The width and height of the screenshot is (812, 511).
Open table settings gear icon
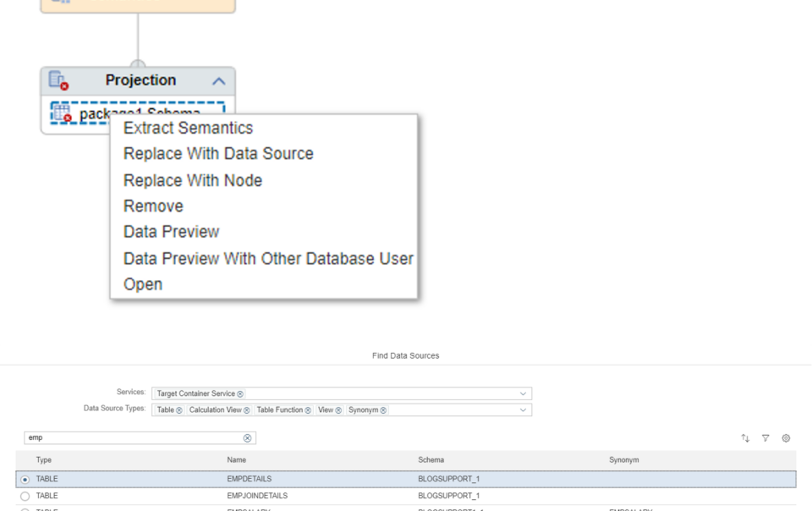coord(786,438)
